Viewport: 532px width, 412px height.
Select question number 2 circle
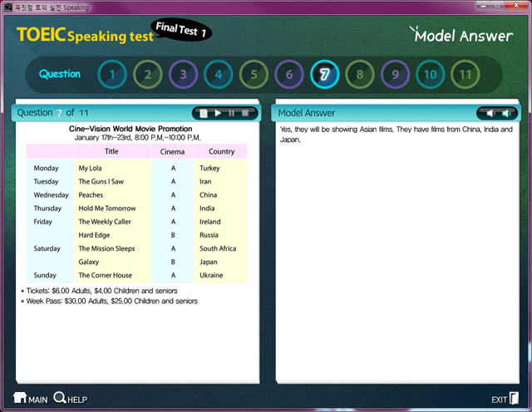(x=148, y=75)
